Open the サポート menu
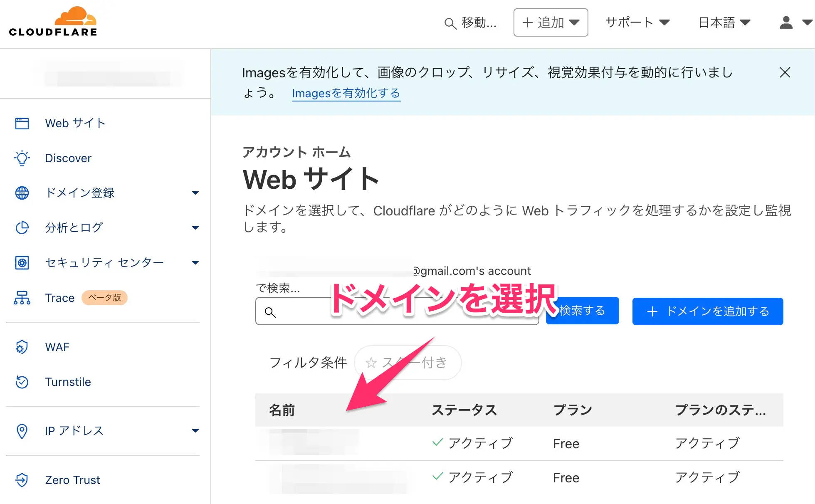This screenshot has width=815, height=504. 637,22
